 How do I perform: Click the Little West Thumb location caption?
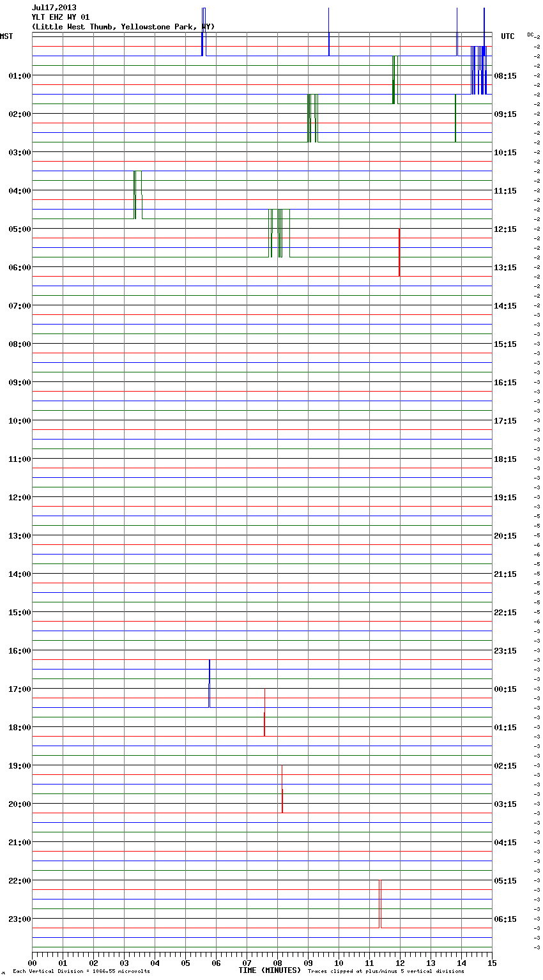[123, 27]
